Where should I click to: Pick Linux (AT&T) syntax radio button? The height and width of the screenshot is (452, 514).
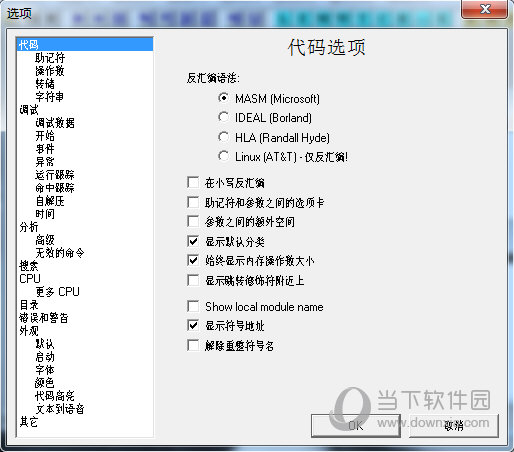click(223, 156)
